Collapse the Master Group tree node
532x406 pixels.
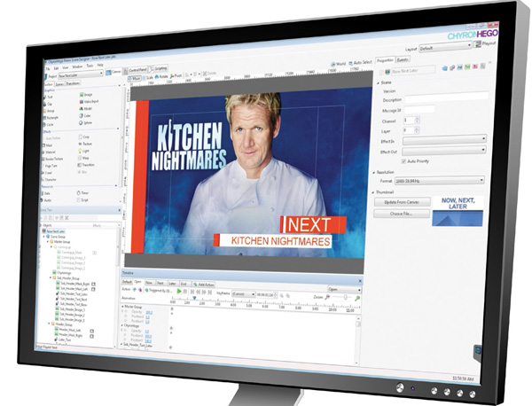point(48,241)
